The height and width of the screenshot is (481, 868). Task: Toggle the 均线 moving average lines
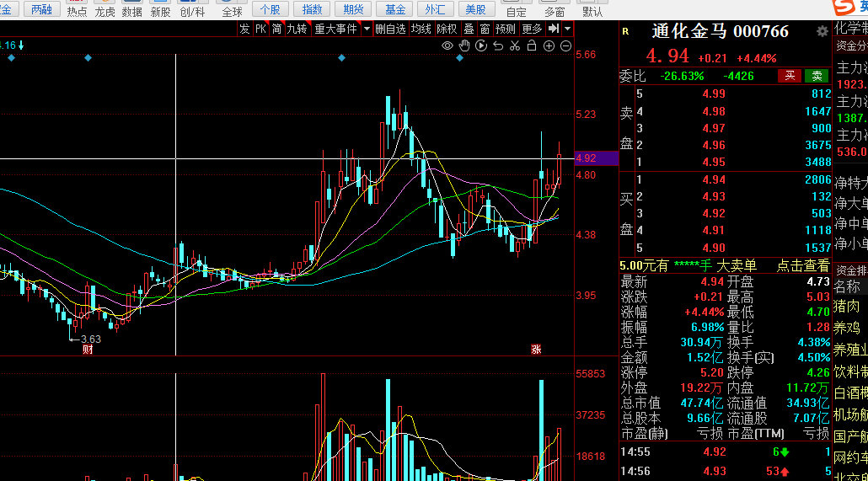[x=421, y=29]
